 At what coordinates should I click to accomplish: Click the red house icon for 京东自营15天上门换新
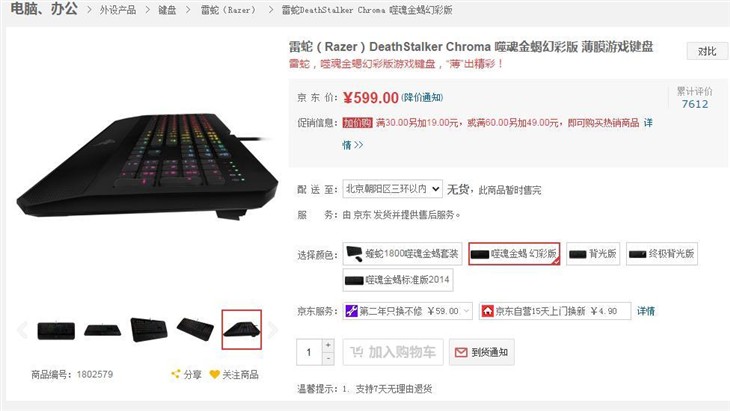pyautogui.click(x=487, y=310)
